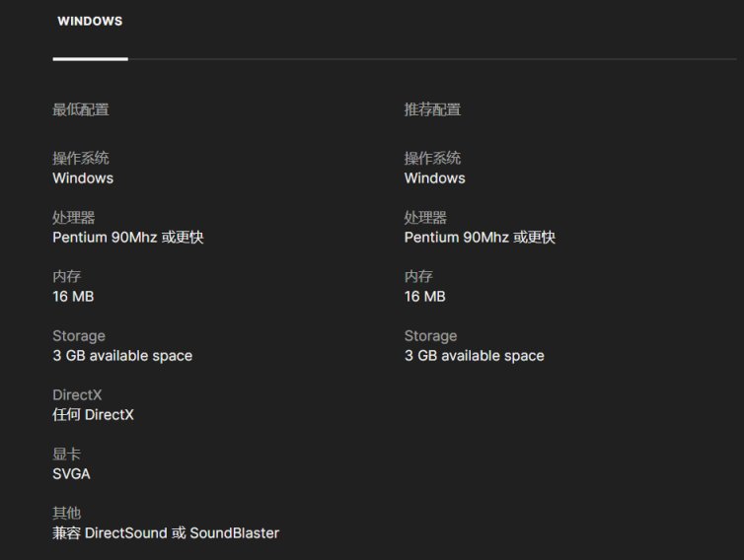Click the 其他 label
The height and width of the screenshot is (560, 744).
click(67, 513)
